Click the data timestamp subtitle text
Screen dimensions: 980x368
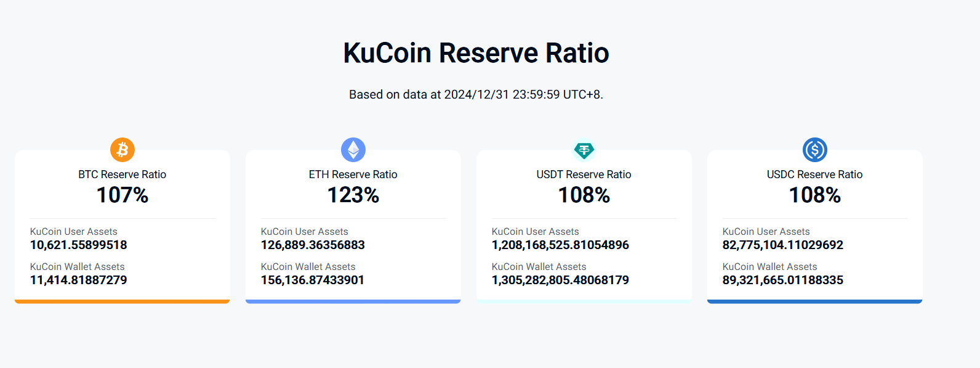tap(476, 94)
